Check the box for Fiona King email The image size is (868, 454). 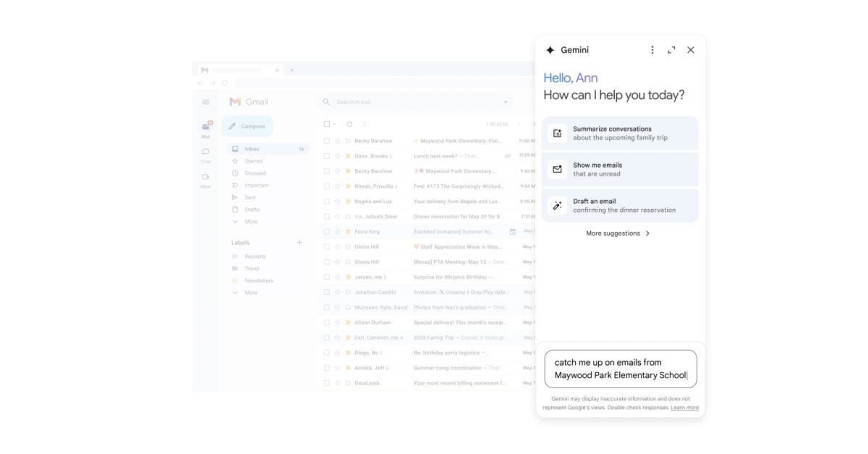(327, 232)
